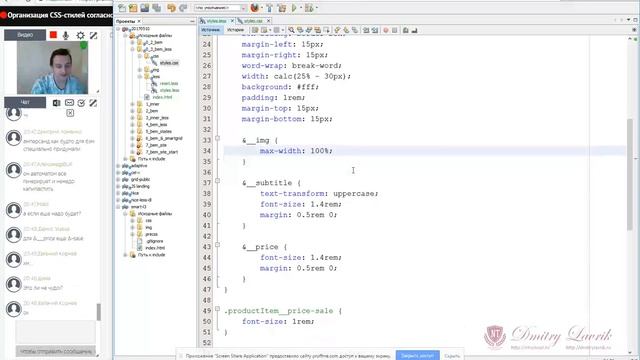Click the Чат panel header button

pos(25,102)
